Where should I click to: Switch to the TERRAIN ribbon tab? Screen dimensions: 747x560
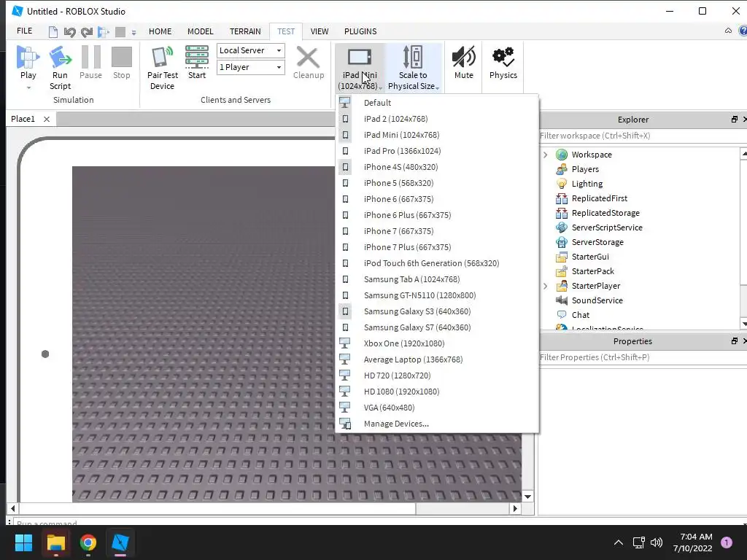click(x=245, y=31)
